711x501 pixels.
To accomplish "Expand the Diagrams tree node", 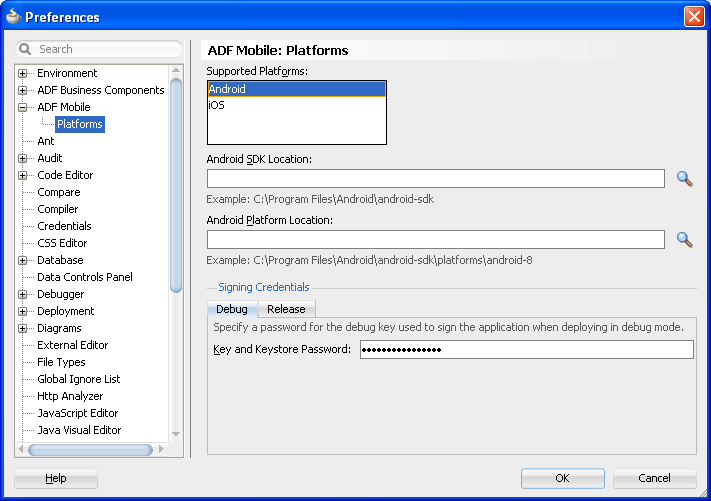I will (22, 328).
